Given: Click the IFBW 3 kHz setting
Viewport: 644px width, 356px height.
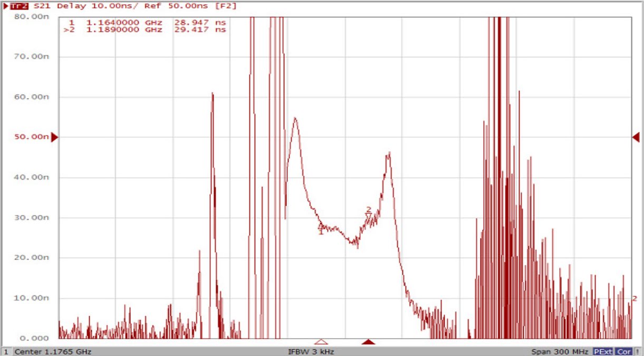Looking at the screenshot, I should 311,351.
